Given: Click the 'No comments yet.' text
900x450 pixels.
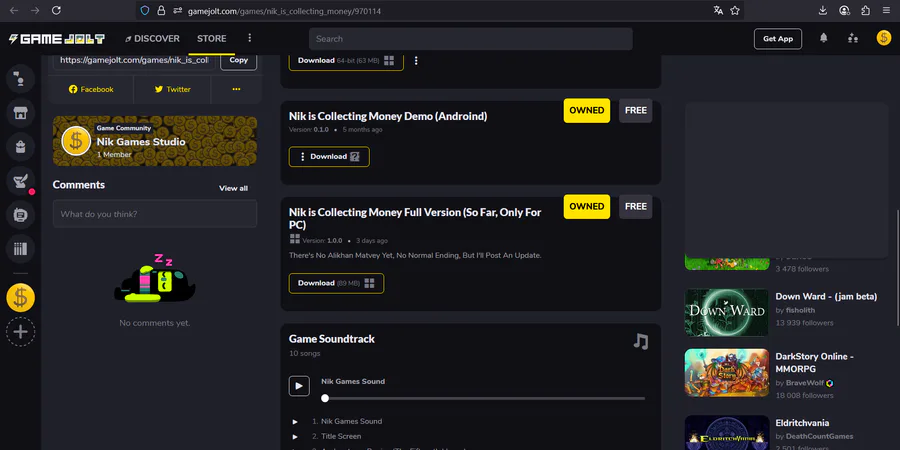Looking at the screenshot, I should coord(154,323).
